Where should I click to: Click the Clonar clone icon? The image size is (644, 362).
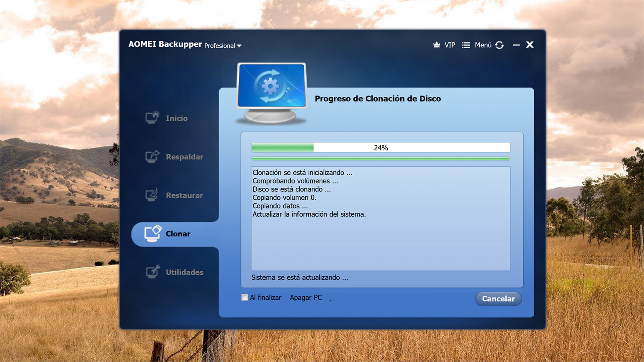pyautogui.click(x=153, y=234)
